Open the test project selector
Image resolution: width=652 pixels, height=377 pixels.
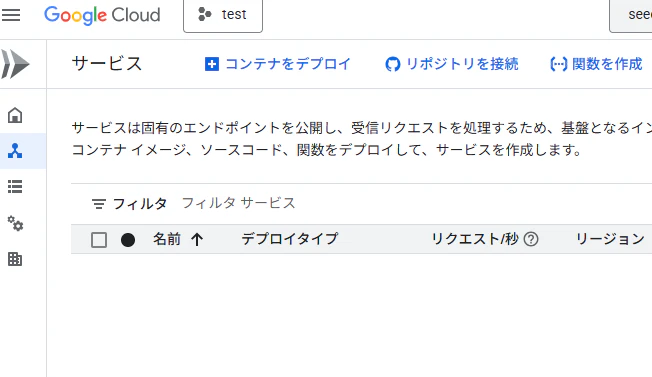pos(223,15)
